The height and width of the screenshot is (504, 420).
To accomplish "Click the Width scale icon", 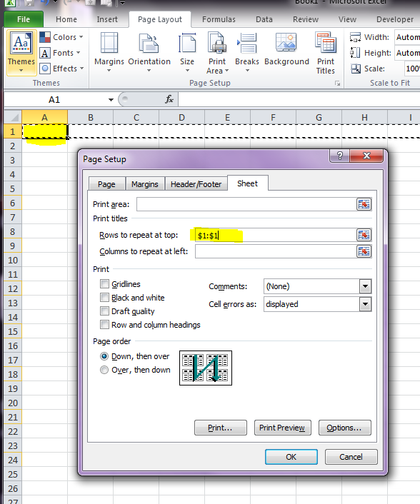I will coord(355,37).
